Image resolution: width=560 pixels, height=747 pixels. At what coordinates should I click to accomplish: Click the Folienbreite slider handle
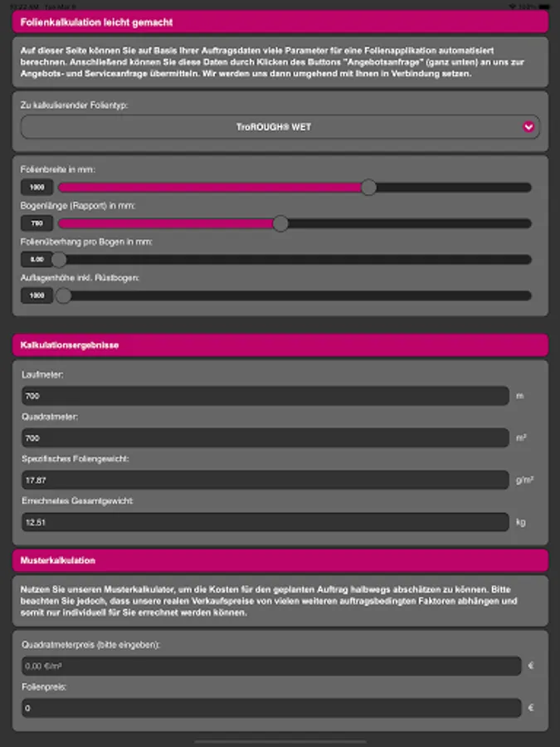368,188
